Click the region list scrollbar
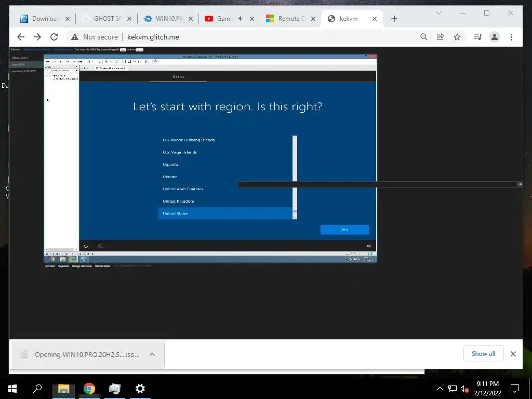 pyautogui.click(x=295, y=177)
